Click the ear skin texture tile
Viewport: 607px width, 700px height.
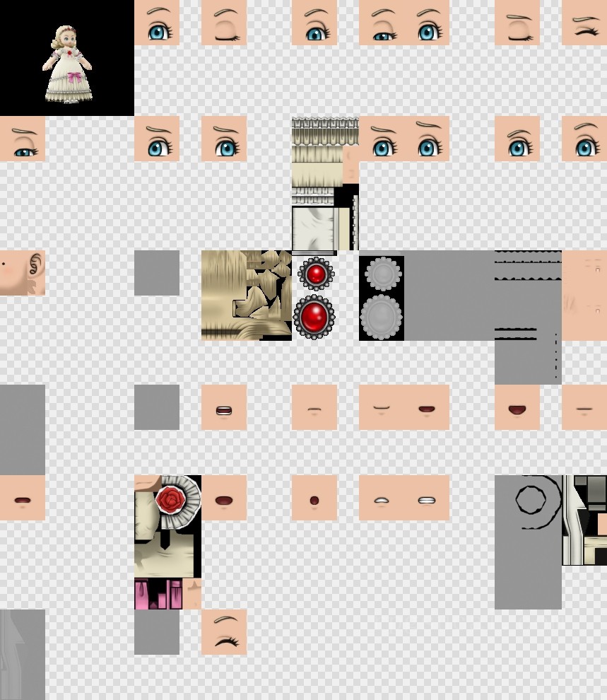(23, 272)
